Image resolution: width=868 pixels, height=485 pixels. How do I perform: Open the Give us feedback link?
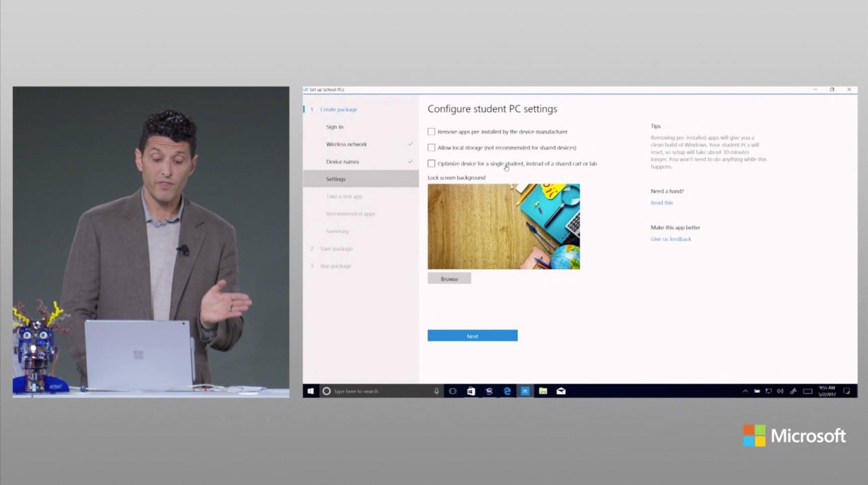coord(671,239)
